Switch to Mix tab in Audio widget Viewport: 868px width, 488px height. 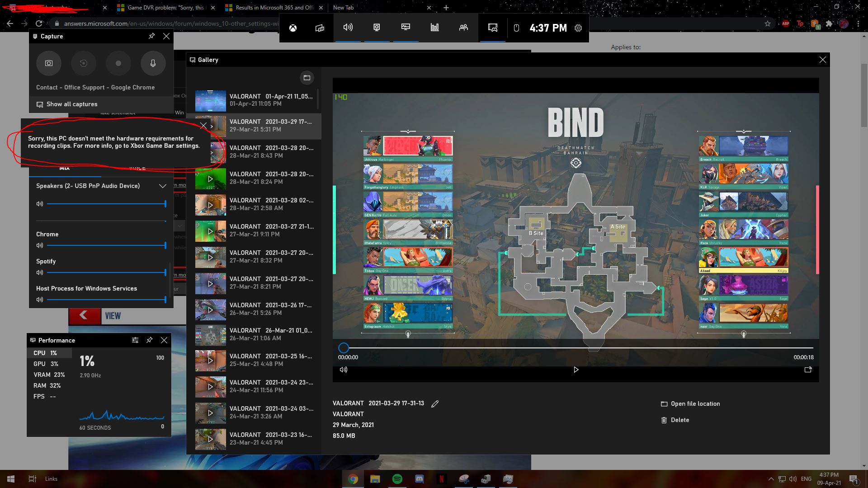pos(65,168)
